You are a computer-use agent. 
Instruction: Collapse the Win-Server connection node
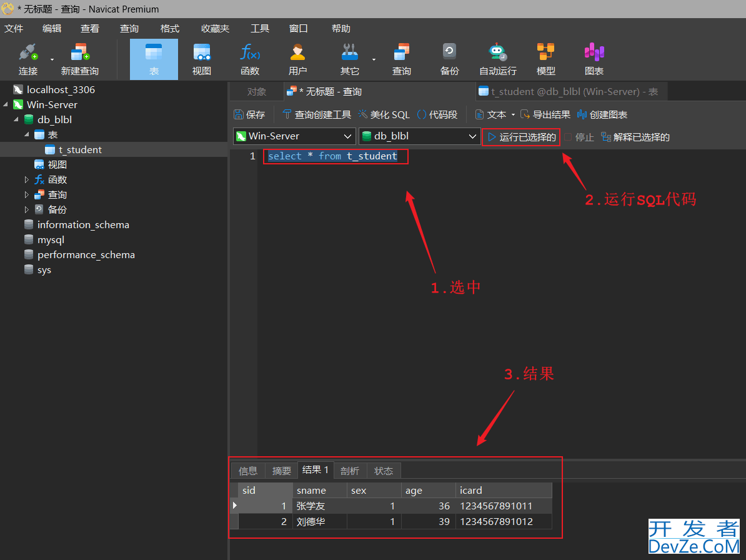[x=6, y=104]
